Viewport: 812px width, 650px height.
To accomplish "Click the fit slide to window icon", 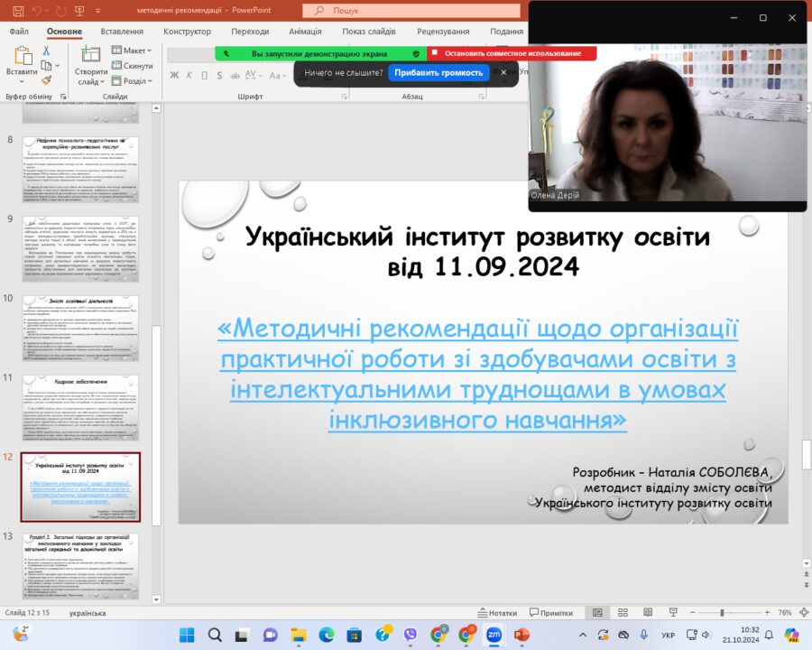I will (804, 613).
